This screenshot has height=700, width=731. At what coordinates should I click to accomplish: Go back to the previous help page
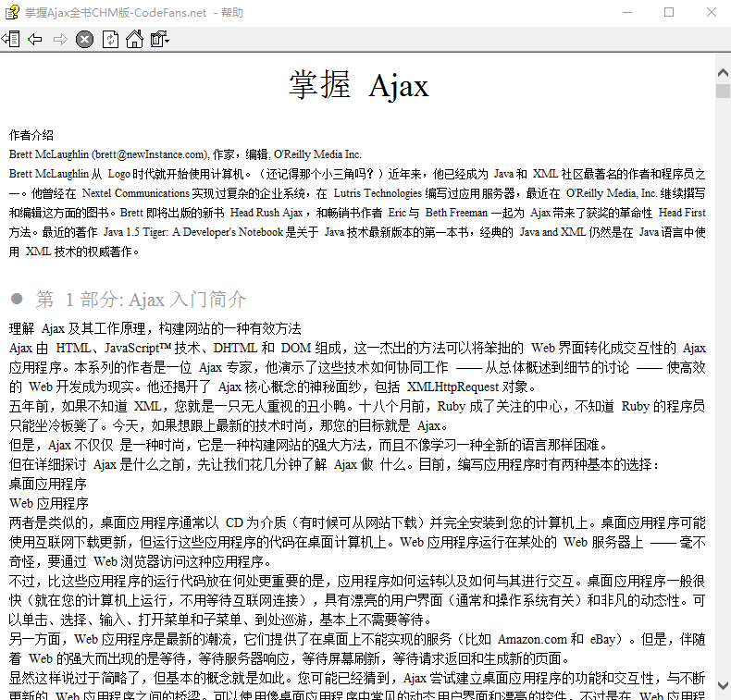[35, 39]
